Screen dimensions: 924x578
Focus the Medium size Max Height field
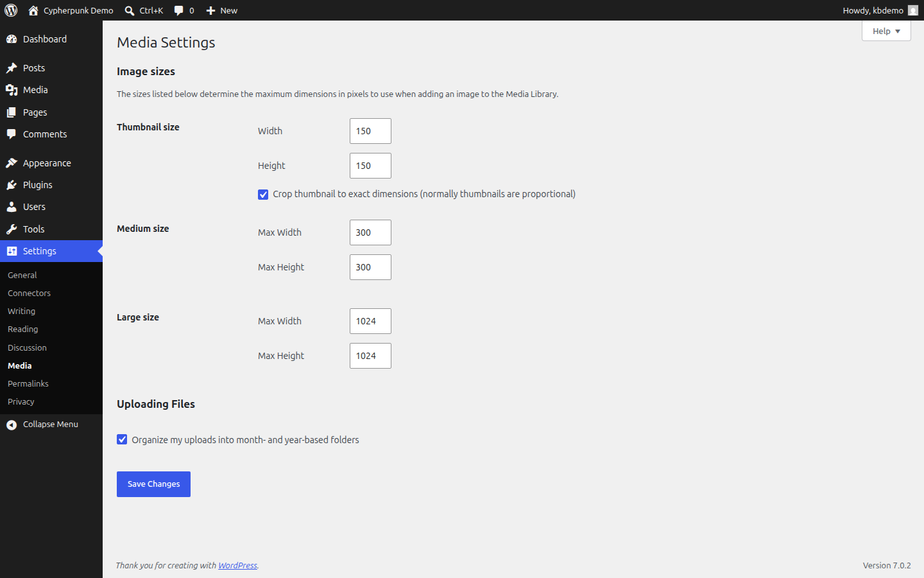[370, 267]
